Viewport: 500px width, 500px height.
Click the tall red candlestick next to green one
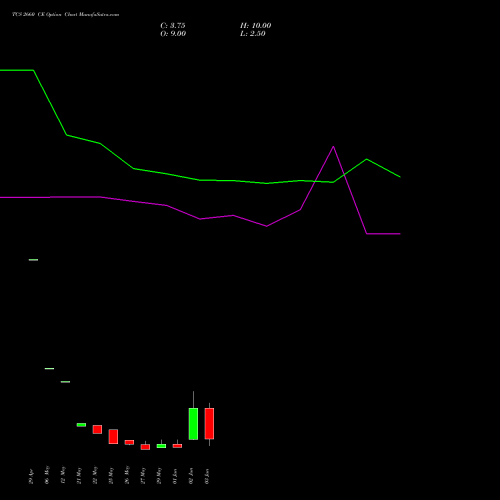pos(209,423)
